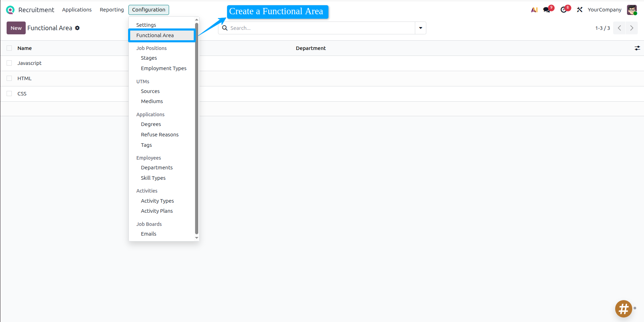Select Functional Area in Configuration menu
The image size is (644, 322).
pyautogui.click(x=155, y=35)
